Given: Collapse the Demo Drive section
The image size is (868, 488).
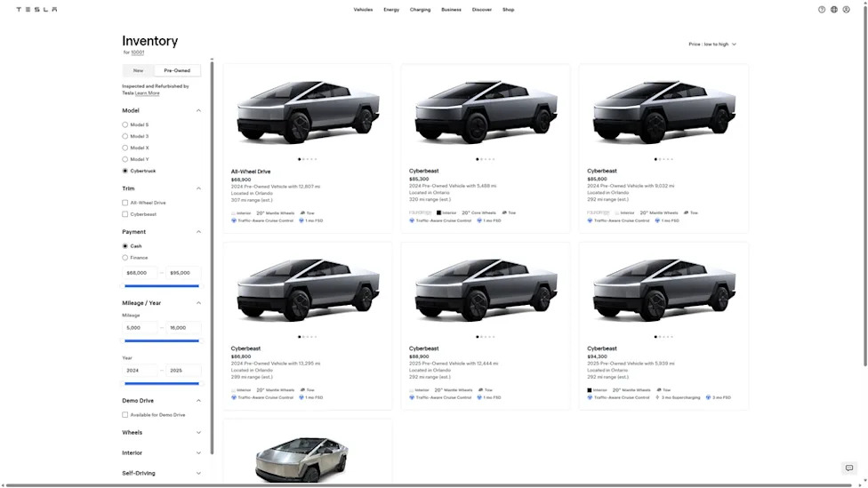Looking at the screenshot, I should (x=198, y=401).
